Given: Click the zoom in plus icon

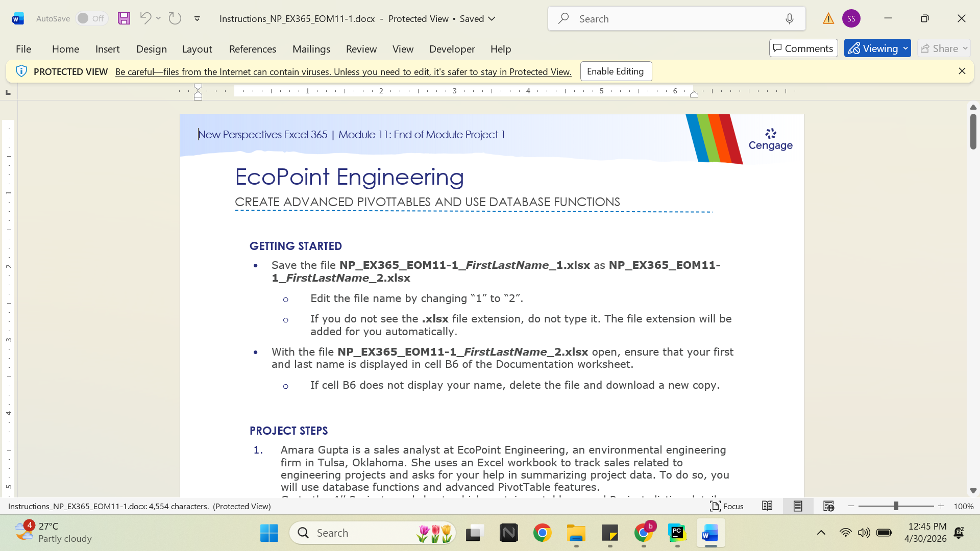Looking at the screenshot, I should pos(941,506).
